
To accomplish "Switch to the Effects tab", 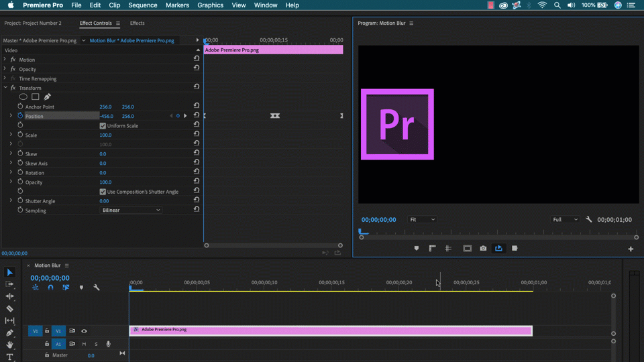I will click(x=137, y=23).
